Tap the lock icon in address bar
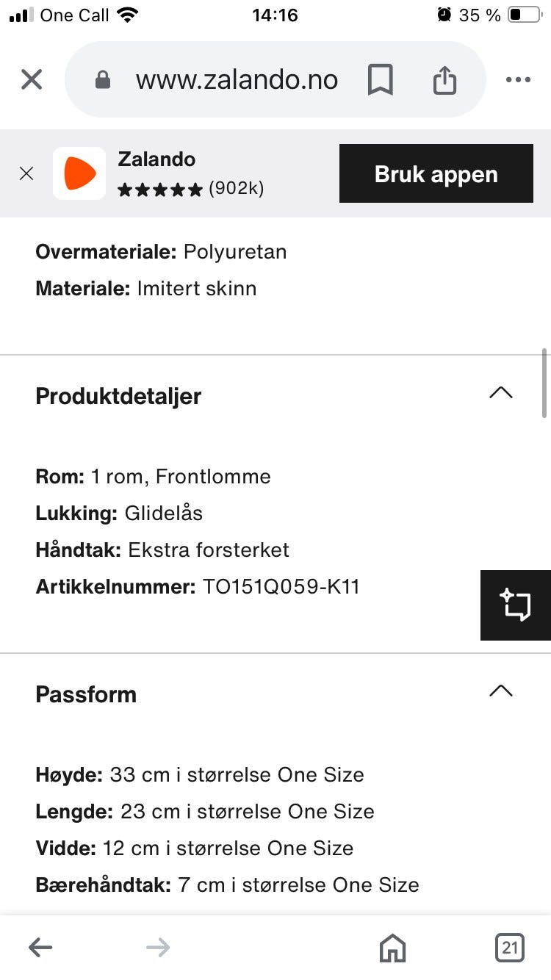 [103, 79]
